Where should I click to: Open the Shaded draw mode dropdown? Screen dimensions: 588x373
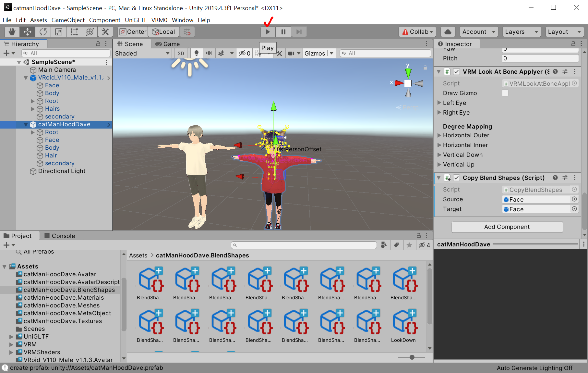142,53
